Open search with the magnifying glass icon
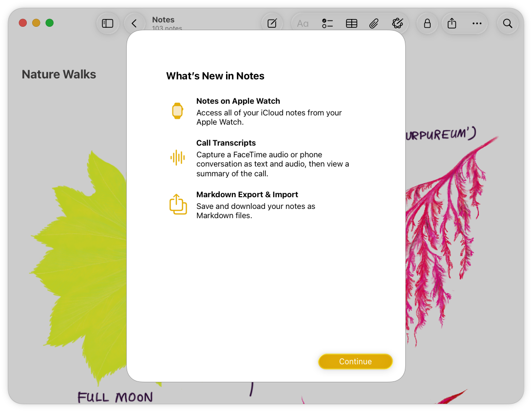The width and height of the screenshot is (532, 412). 507,23
